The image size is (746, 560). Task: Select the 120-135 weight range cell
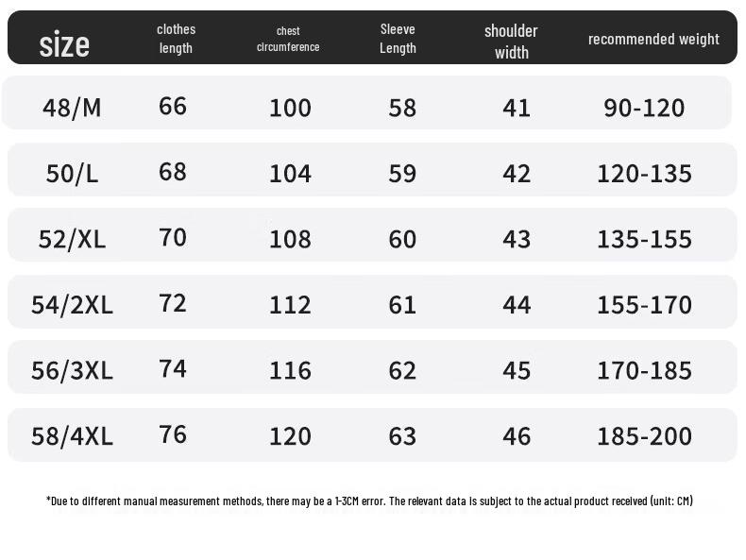pyautogui.click(x=644, y=174)
